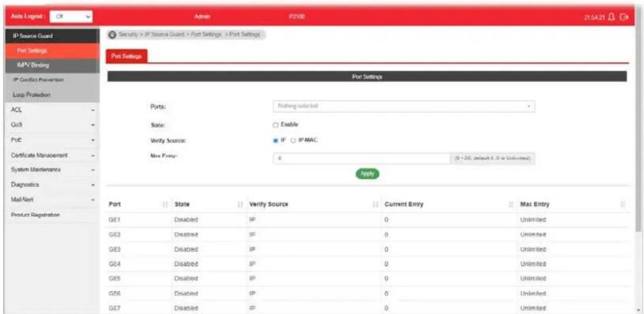644x314 pixels.
Task: Open IP Source Guard section
Action: (x=51, y=36)
